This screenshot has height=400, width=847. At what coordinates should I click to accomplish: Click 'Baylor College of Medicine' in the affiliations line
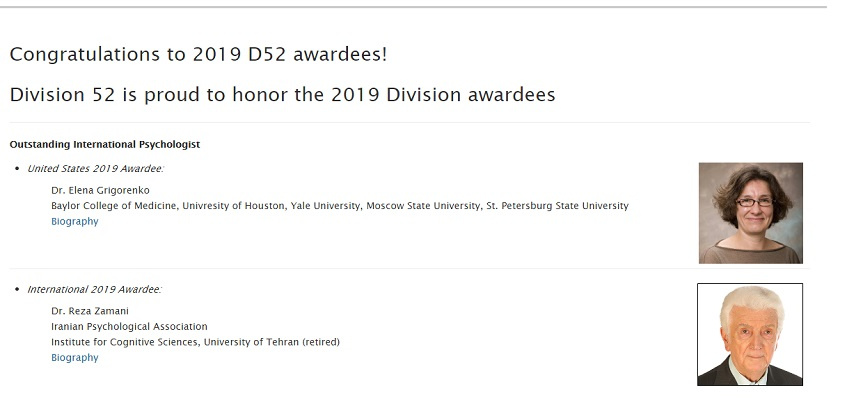coord(113,206)
